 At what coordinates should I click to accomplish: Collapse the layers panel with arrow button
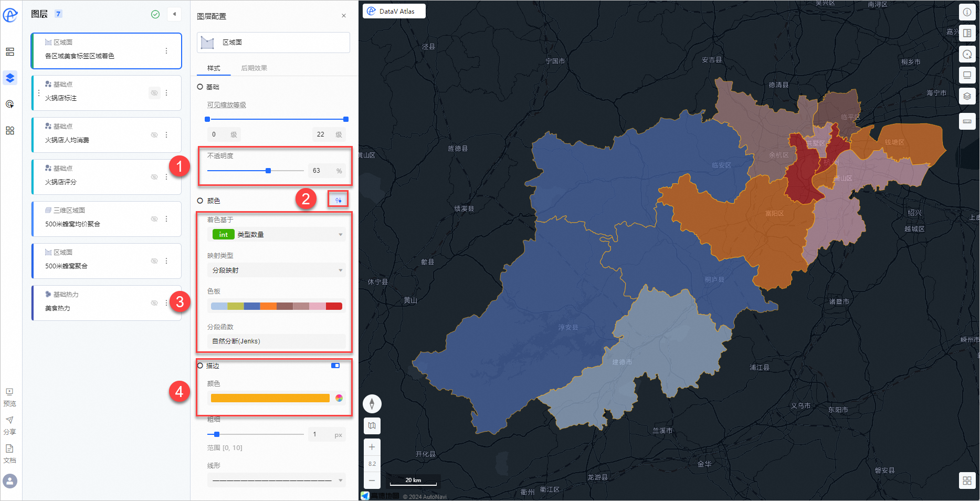click(174, 14)
